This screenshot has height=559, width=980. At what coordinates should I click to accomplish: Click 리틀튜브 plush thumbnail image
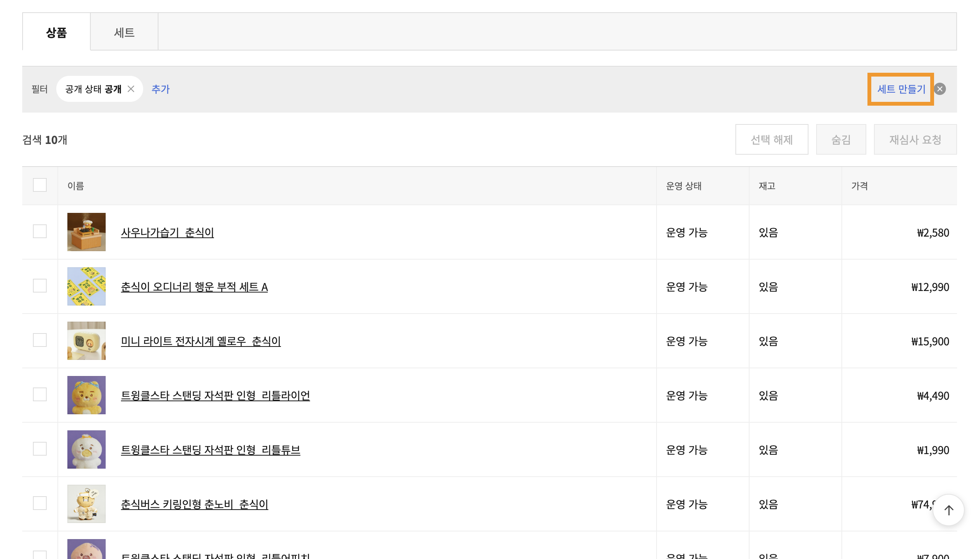point(87,449)
